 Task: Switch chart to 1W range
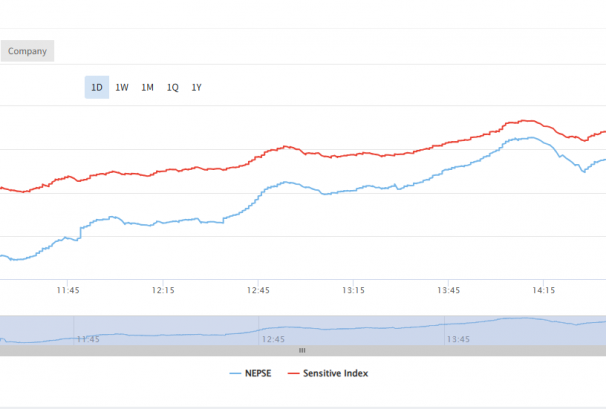click(122, 87)
